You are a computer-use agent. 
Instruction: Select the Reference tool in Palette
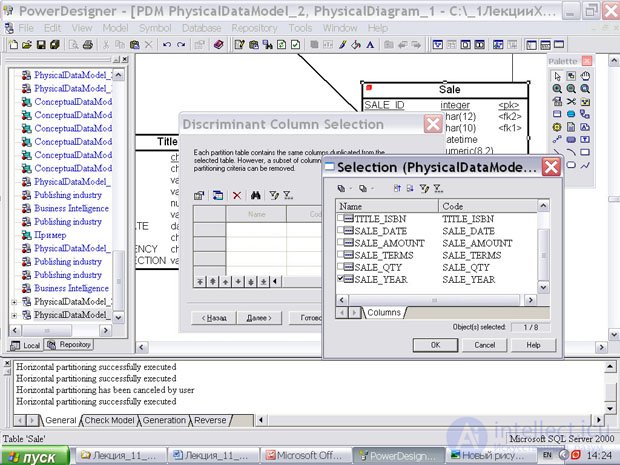point(585,114)
